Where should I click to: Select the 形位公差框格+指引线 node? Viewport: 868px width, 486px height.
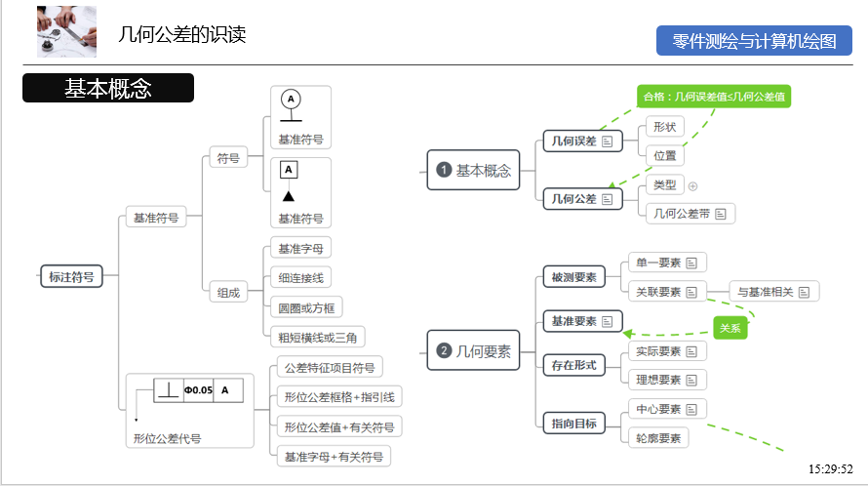339,397
